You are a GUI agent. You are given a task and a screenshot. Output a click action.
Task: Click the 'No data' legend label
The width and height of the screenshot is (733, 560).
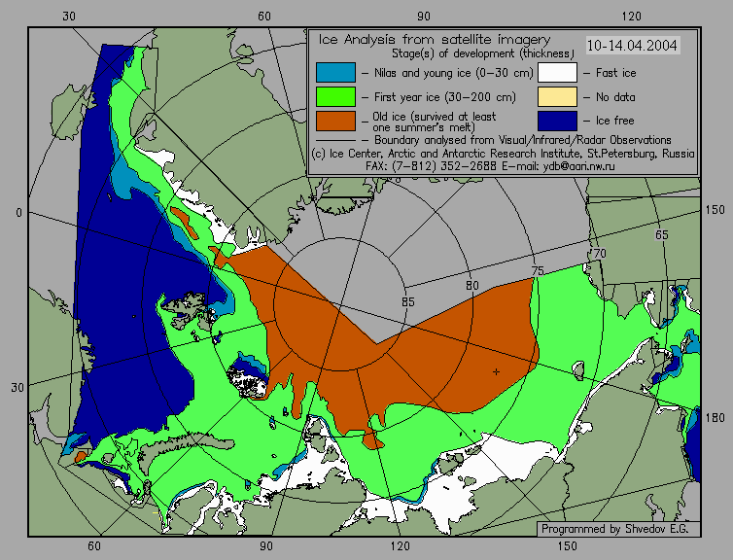coord(615,97)
